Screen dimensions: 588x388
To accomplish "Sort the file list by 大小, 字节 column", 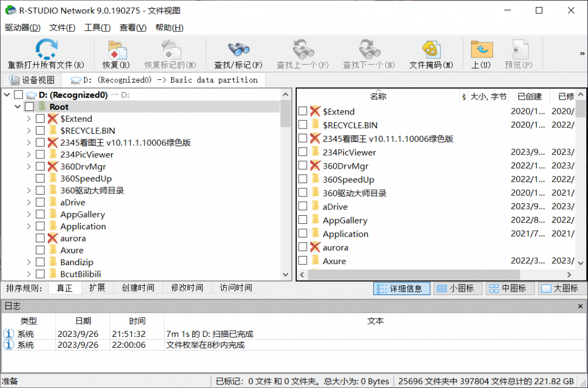I will click(488, 97).
